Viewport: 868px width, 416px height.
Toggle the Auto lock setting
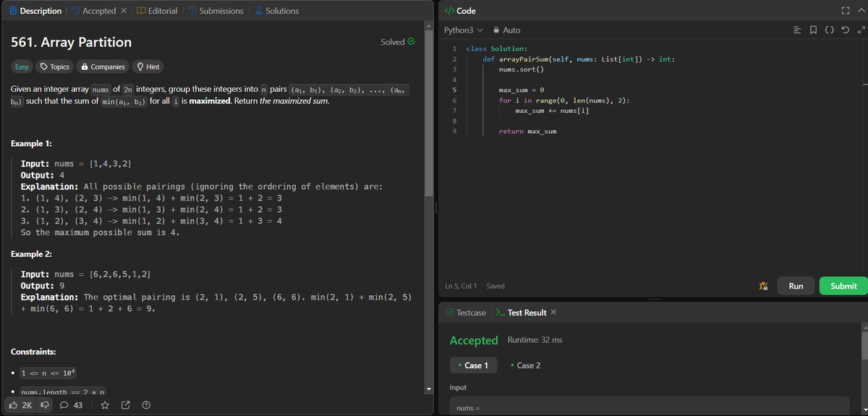pos(506,30)
